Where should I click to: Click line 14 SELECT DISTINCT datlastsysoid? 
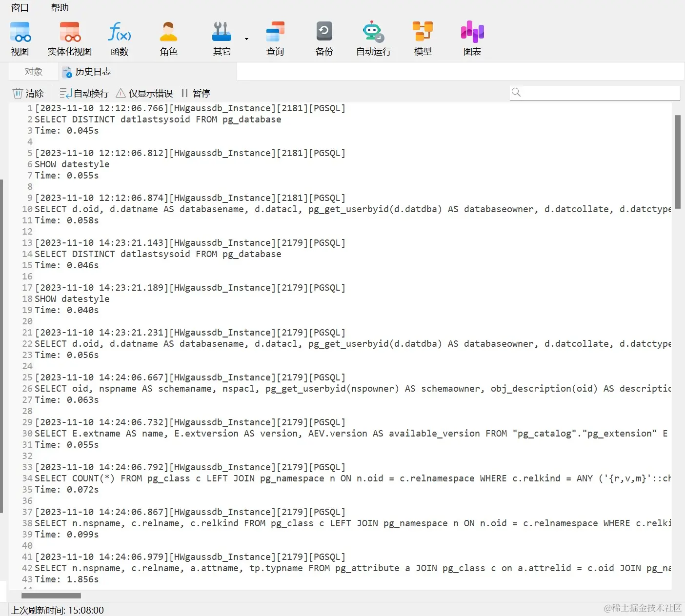point(158,254)
